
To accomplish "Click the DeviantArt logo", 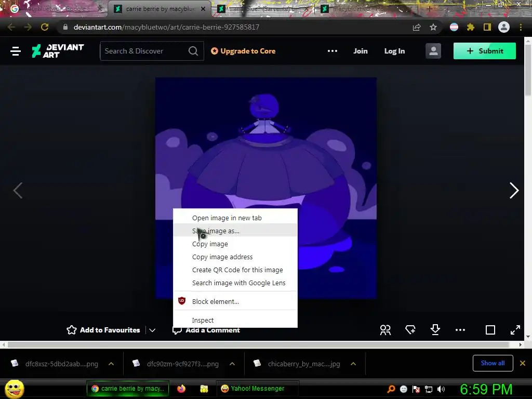I will [58, 51].
